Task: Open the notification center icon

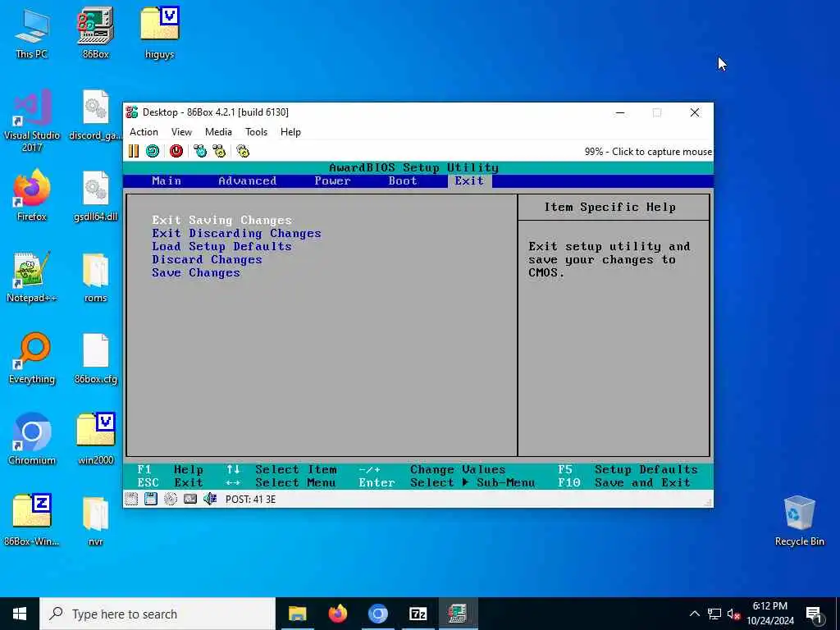Action: pos(814,614)
